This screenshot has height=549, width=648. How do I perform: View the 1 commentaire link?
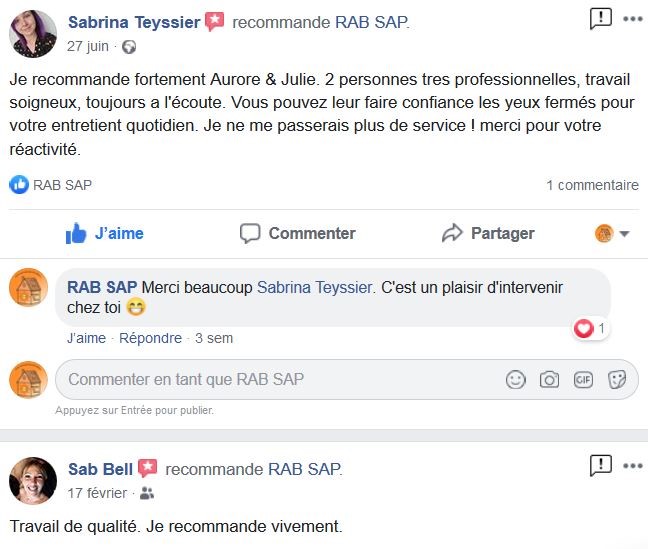click(x=592, y=185)
